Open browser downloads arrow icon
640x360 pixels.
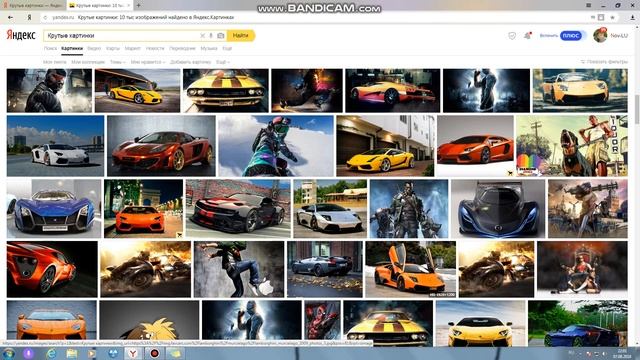click(633, 18)
